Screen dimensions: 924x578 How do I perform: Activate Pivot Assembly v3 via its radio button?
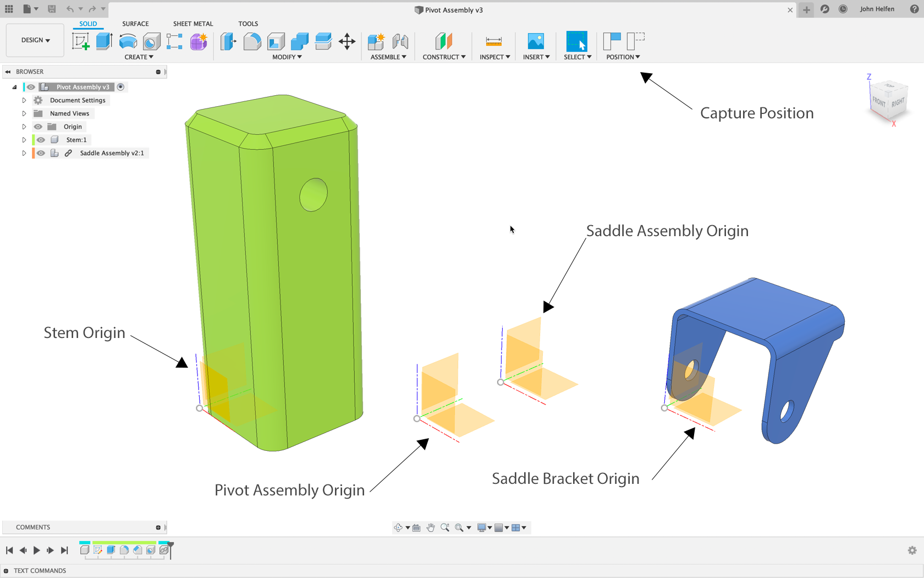point(120,86)
